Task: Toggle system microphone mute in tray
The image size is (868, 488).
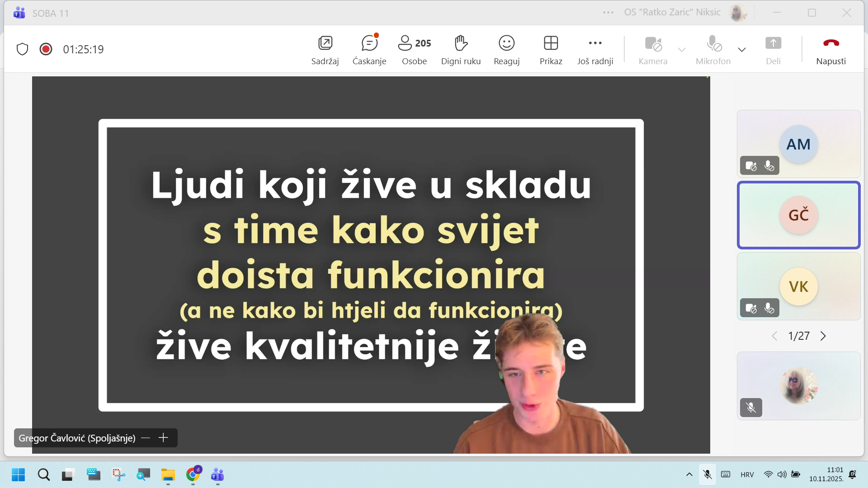Action: pyautogui.click(x=708, y=474)
